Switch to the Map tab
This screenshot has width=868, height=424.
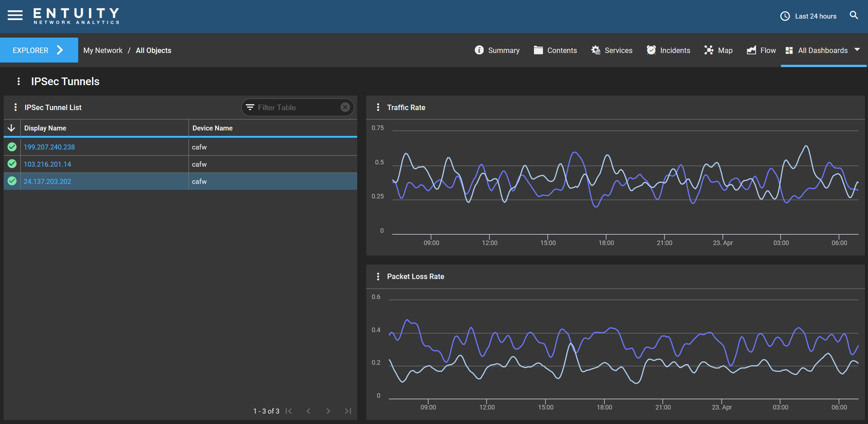718,50
